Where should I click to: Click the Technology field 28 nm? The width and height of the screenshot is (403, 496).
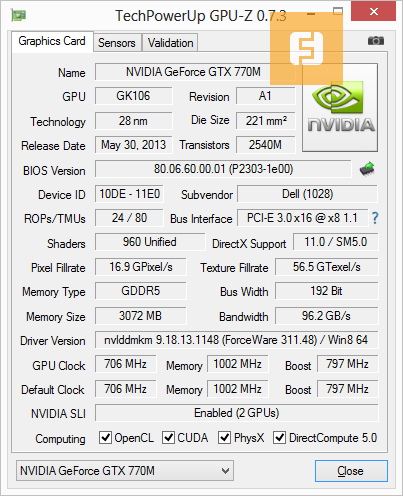tap(133, 121)
